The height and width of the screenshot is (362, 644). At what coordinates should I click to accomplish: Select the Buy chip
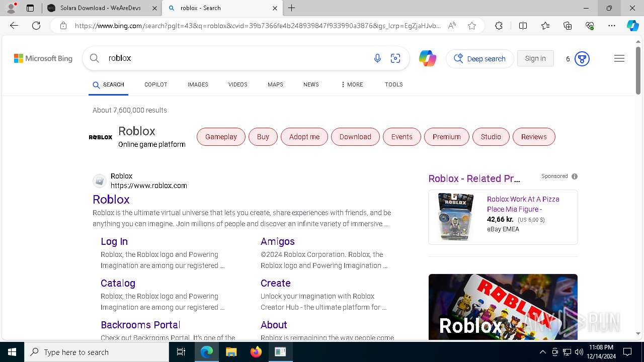click(x=263, y=137)
